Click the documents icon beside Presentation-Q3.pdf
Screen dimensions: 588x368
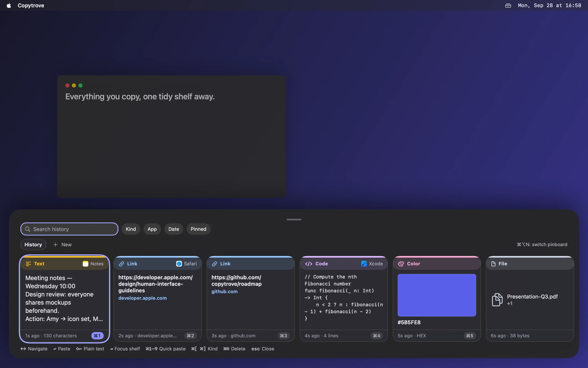(497, 300)
